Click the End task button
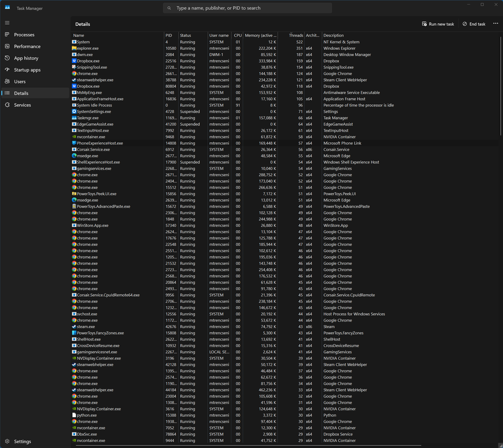Image resolution: width=503 pixels, height=448 pixels. 474,24
